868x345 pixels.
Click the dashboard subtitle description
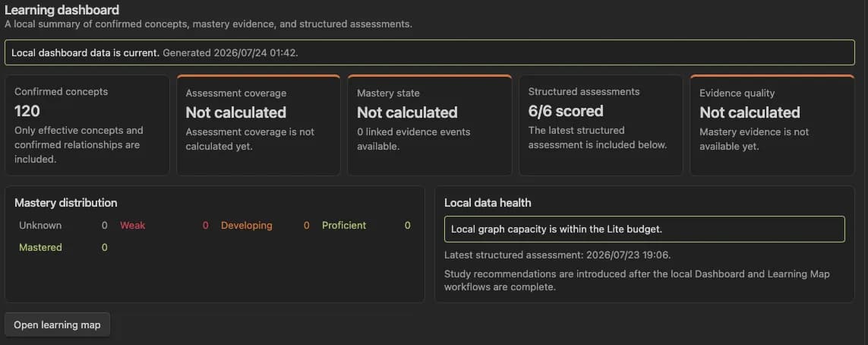click(x=208, y=24)
